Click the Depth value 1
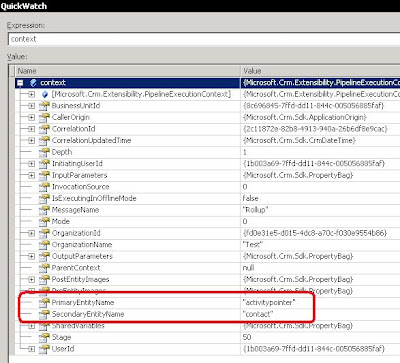This screenshot has height=363, width=400. 245,152
